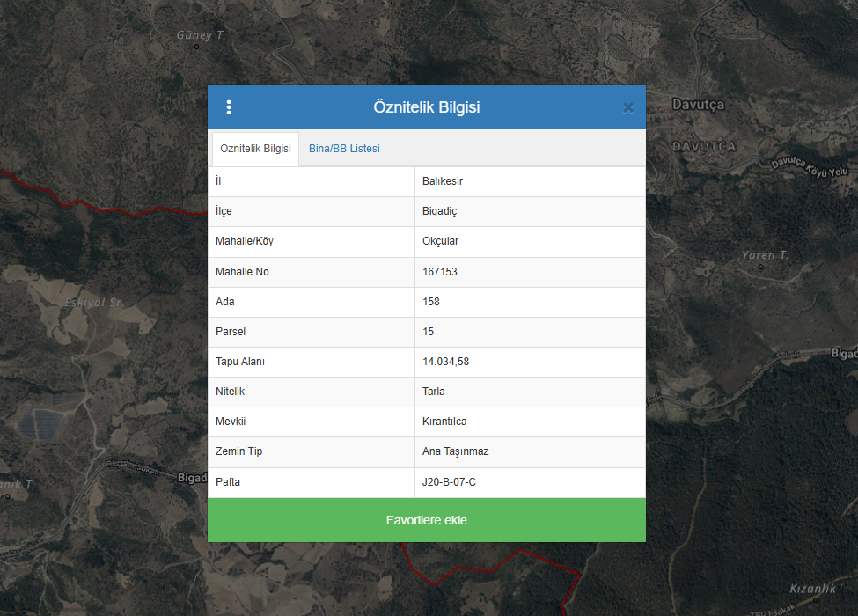Screen dimensions: 858x616
Task: Click the Zemin Tip value Ana Taşınmaz
Action: [455, 451]
